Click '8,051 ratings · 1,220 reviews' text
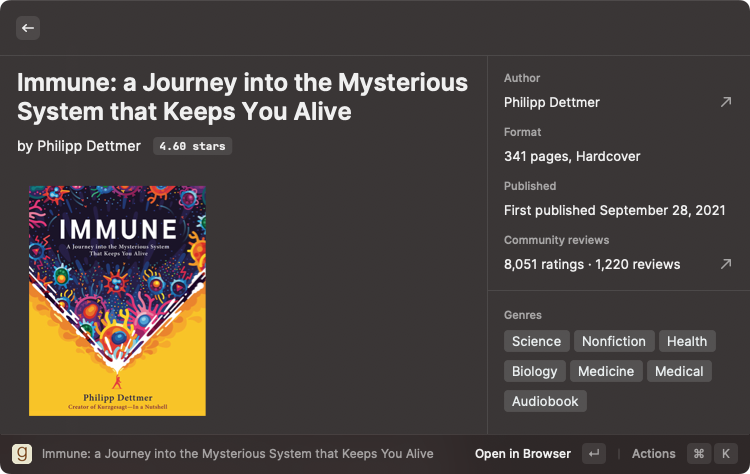 592,265
